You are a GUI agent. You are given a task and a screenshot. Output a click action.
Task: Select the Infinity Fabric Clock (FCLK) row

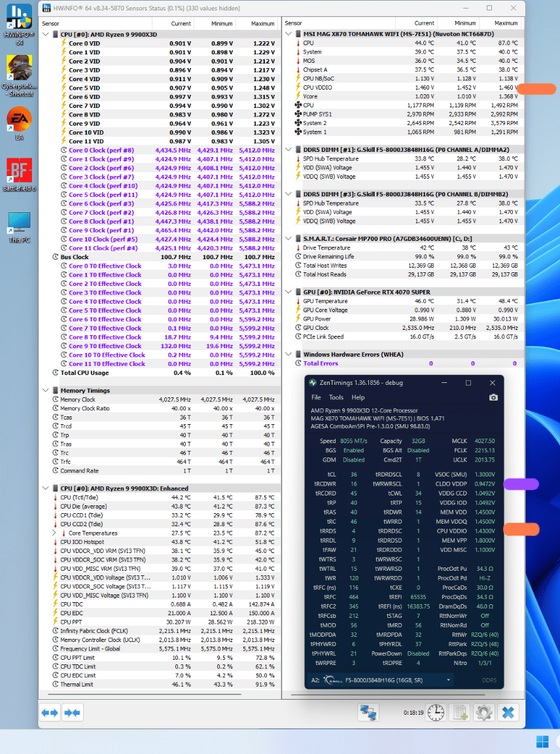(x=160, y=631)
